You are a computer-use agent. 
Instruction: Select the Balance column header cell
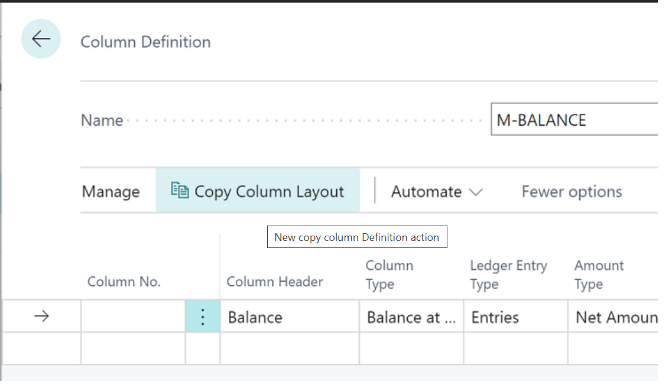pyautogui.click(x=290, y=317)
